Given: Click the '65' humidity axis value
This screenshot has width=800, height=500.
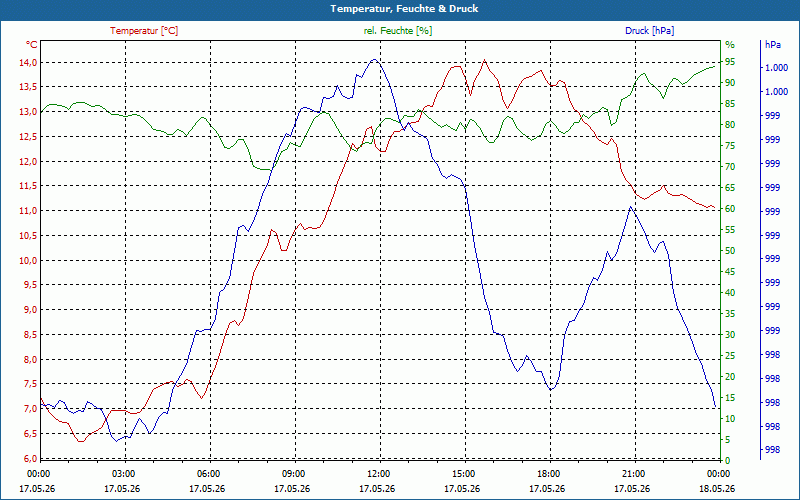Looking at the screenshot, I should point(730,188).
